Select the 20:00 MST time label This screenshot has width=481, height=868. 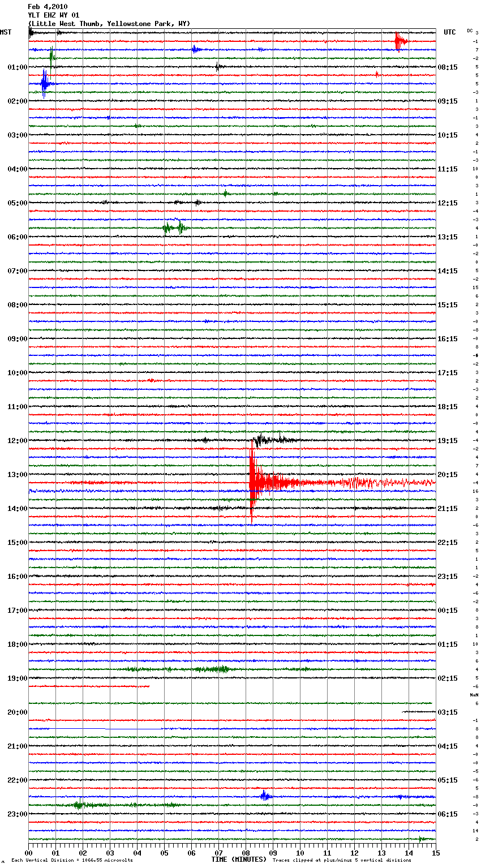[18, 712]
